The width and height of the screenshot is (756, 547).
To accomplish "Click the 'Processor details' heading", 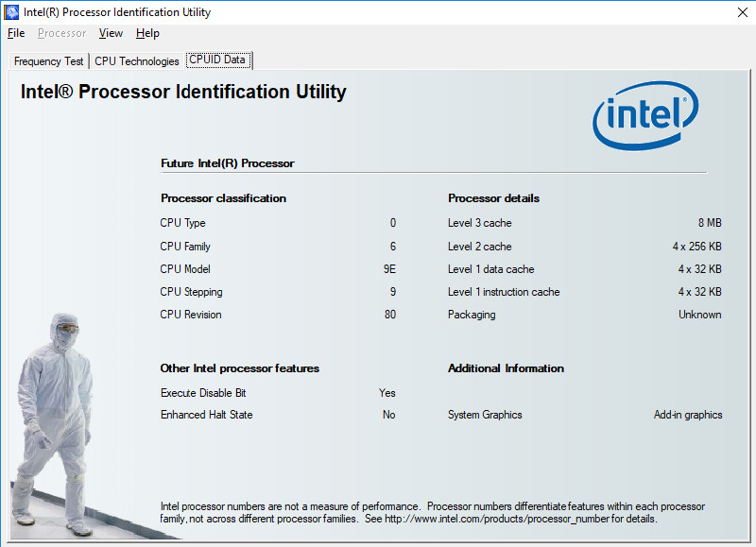I will (493, 198).
